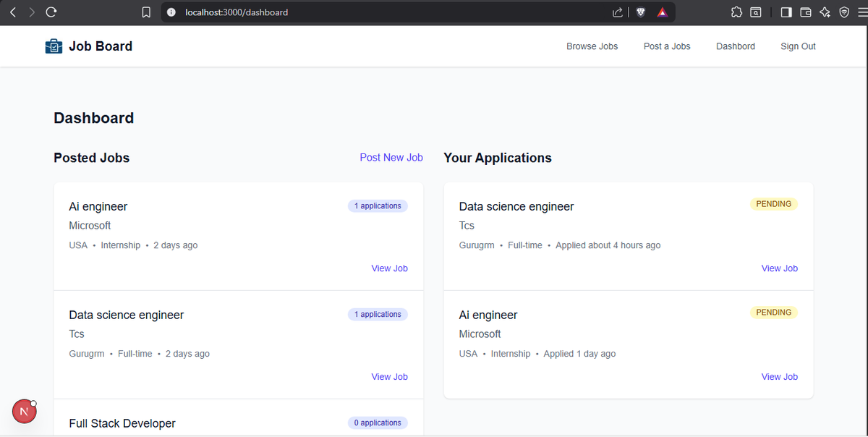Image resolution: width=868 pixels, height=437 pixels.
Task: View Job for Ai engineer application
Action: 780,377
